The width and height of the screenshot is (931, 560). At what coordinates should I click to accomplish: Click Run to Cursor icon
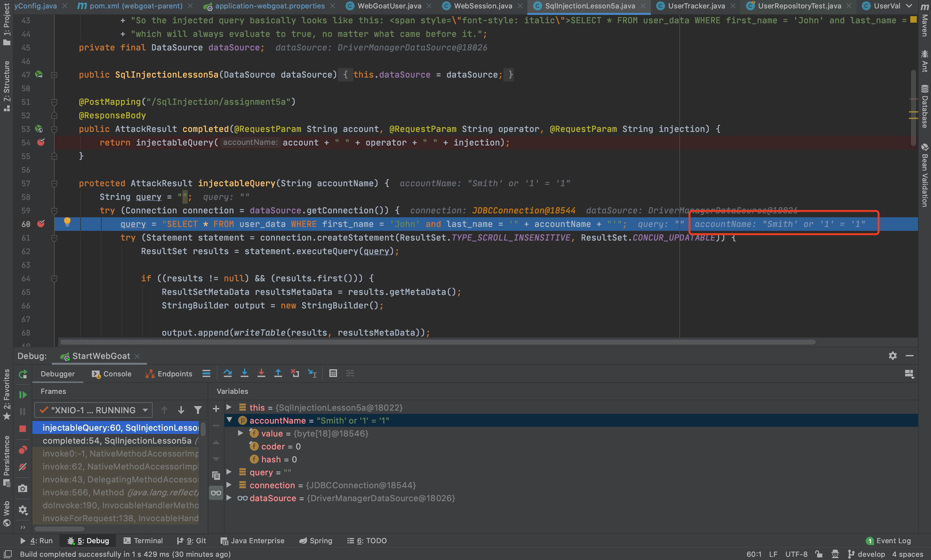click(312, 373)
